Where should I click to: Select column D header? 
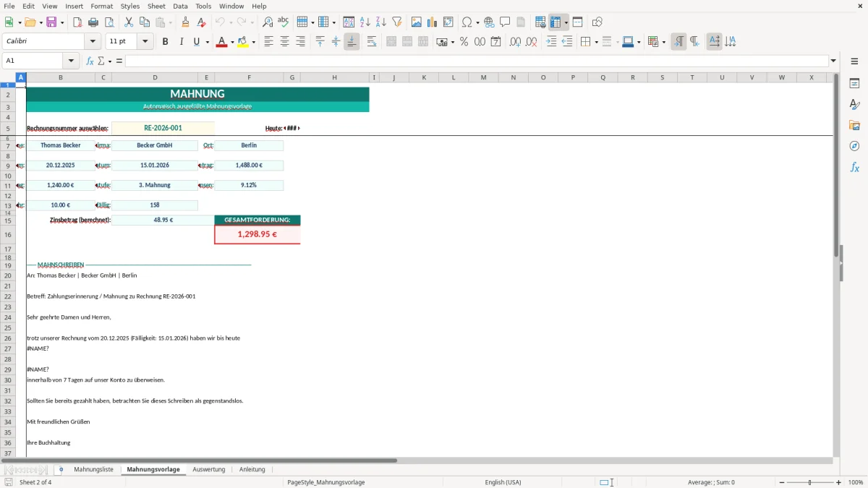(x=155, y=77)
